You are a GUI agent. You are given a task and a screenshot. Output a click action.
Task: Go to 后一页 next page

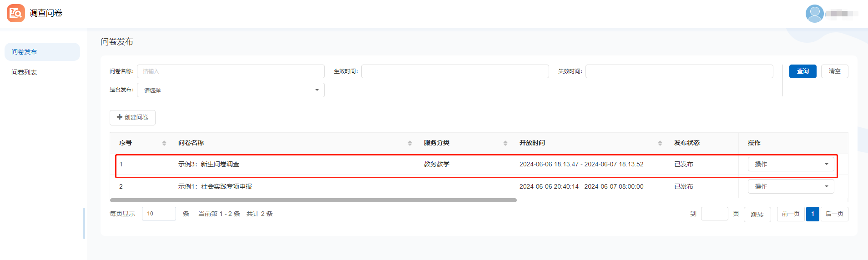click(834, 214)
